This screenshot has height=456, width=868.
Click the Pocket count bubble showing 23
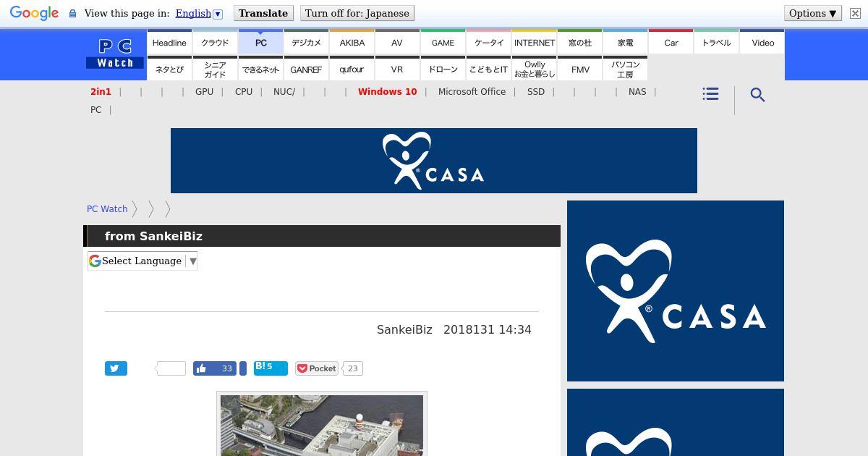352,368
